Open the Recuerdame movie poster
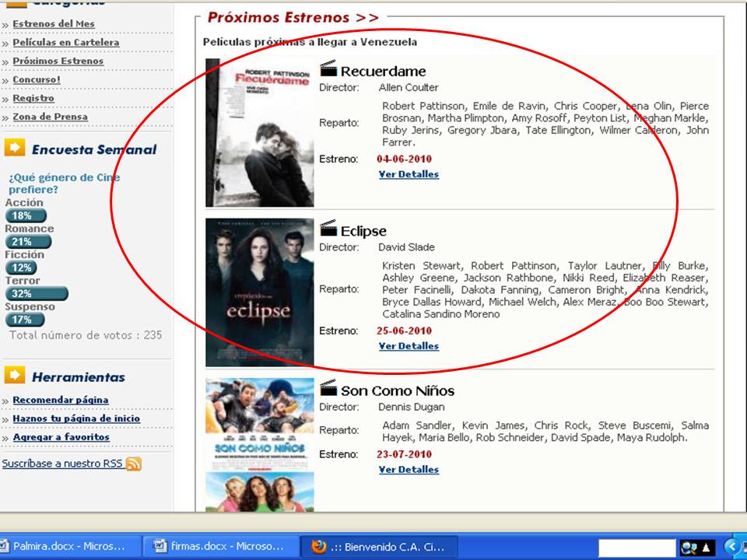Image resolution: width=747 pixels, height=560 pixels. [x=260, y=133]
